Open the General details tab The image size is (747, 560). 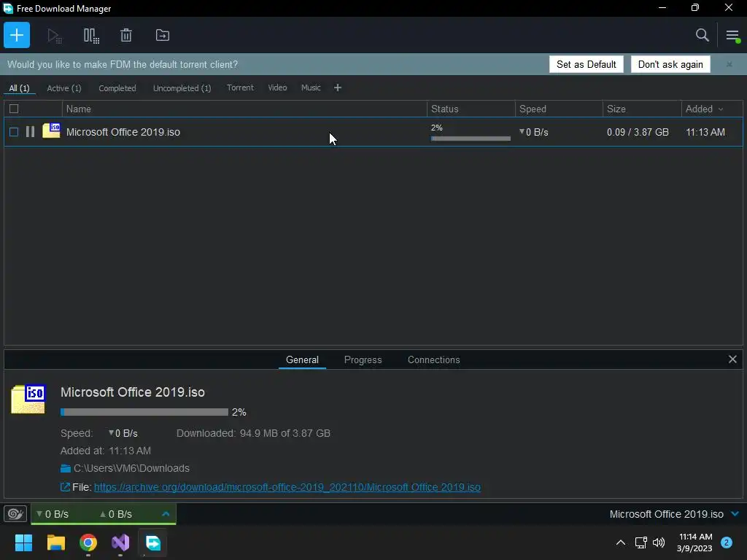[x=302, y=359]
